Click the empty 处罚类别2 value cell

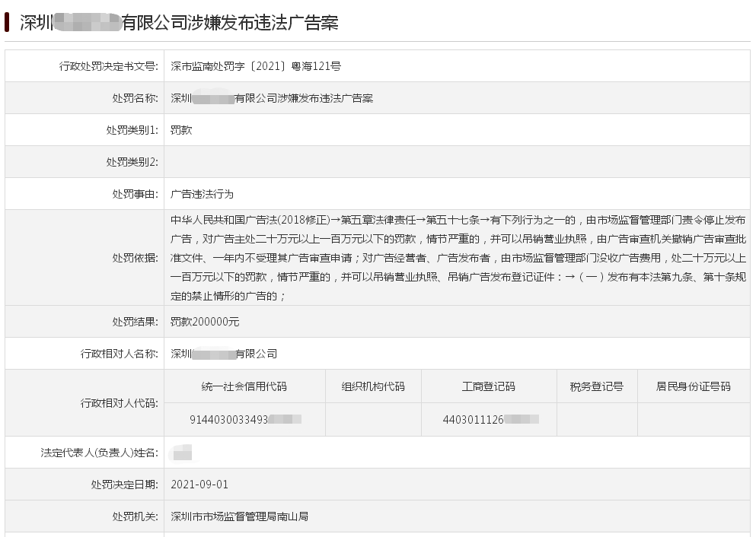click(x=457, y=162)
